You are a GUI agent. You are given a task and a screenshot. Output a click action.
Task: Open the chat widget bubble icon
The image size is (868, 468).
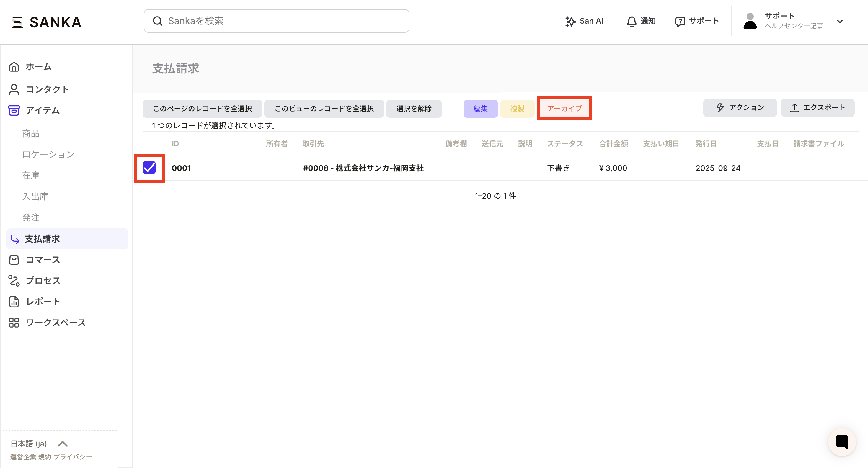(841, 442)
